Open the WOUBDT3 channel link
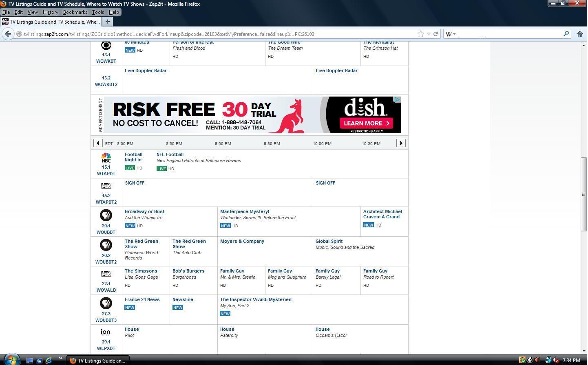This screenshot has height=365, width=588. 106,320
